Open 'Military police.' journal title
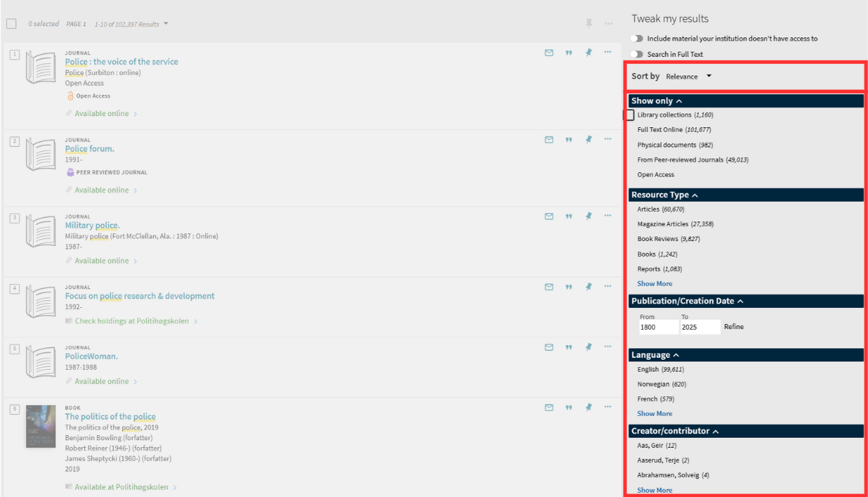The height and width of the screenshot is (497, 868). [x=92, y=226]
